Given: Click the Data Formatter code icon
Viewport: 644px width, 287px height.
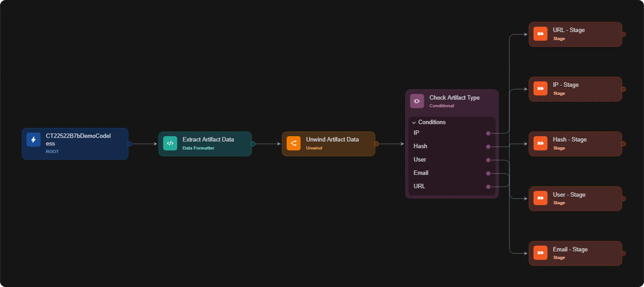Looking at the screenshot, I should pos(170,143).
